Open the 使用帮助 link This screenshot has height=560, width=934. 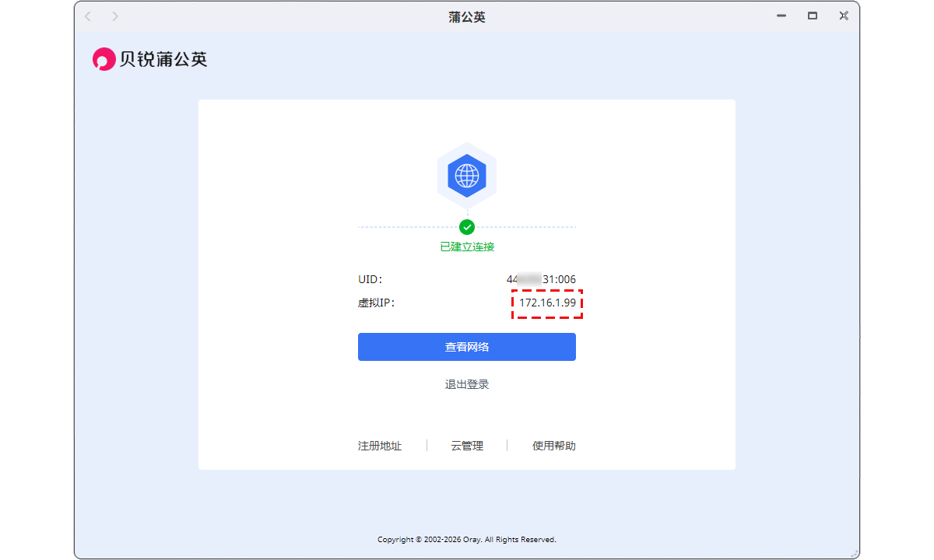point(554,446)
